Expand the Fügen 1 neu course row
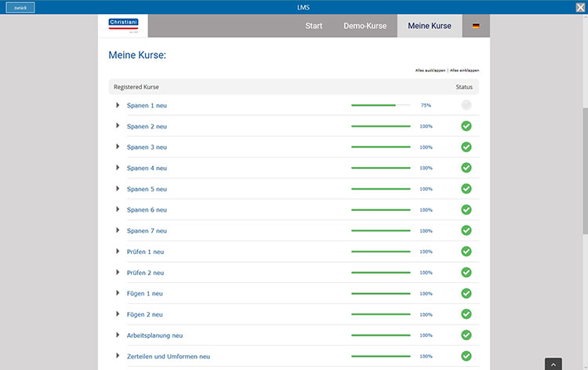This screenshot has width=588, height=370. click(118, 292)
